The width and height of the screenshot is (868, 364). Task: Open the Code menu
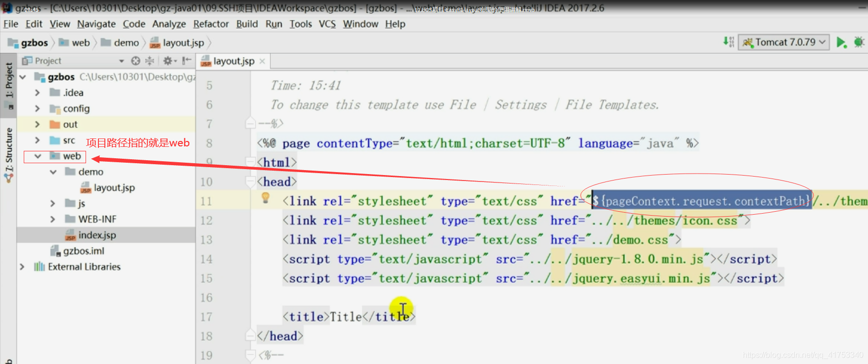pyautogui.click(x=134, y=24)
